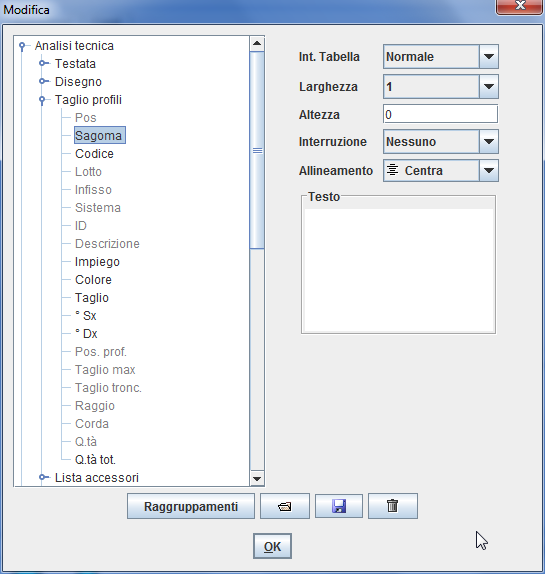
Task: Click inside the Testo text area
Action: (x=398, y=270)
